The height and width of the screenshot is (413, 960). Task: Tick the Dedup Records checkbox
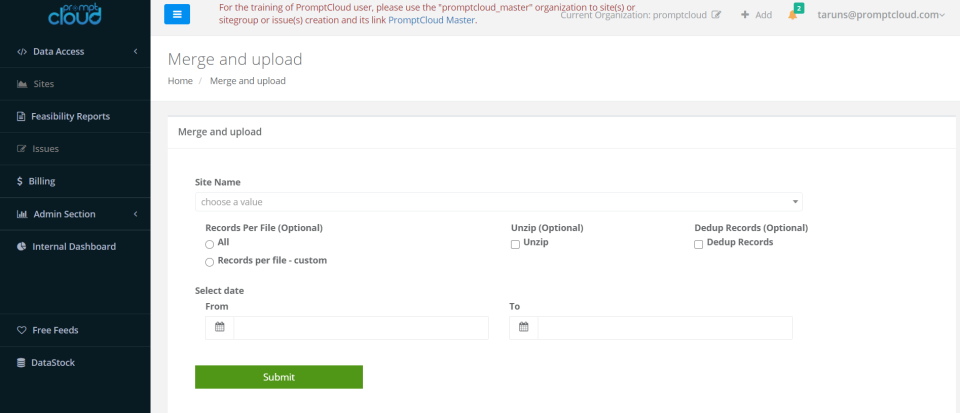[699, 244]
